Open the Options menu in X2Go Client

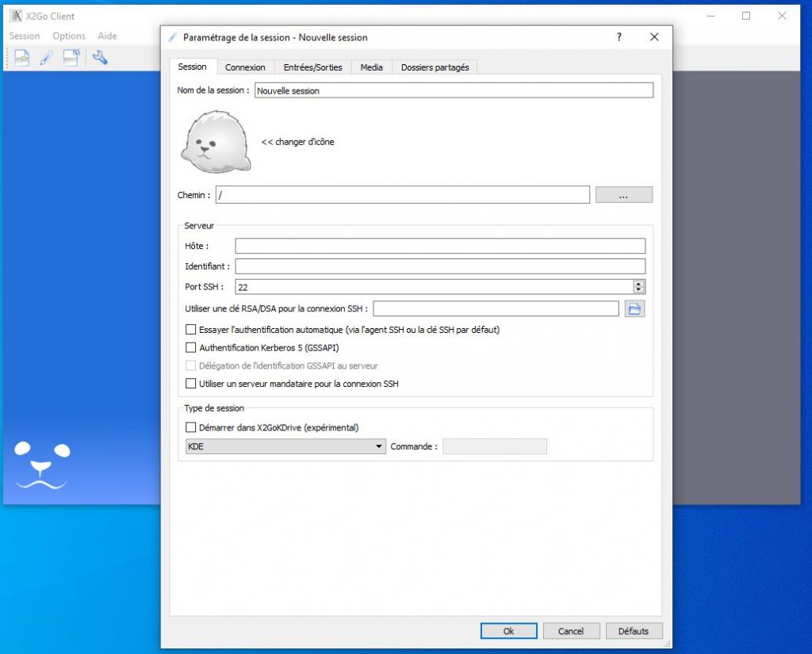pyautogui.click(x=69, y=36)
